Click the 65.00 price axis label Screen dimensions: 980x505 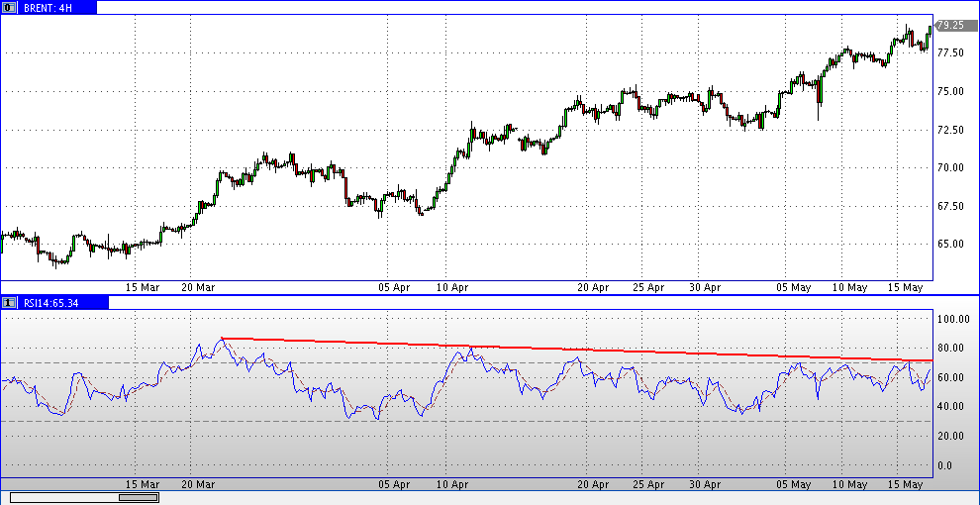point(950,245)
